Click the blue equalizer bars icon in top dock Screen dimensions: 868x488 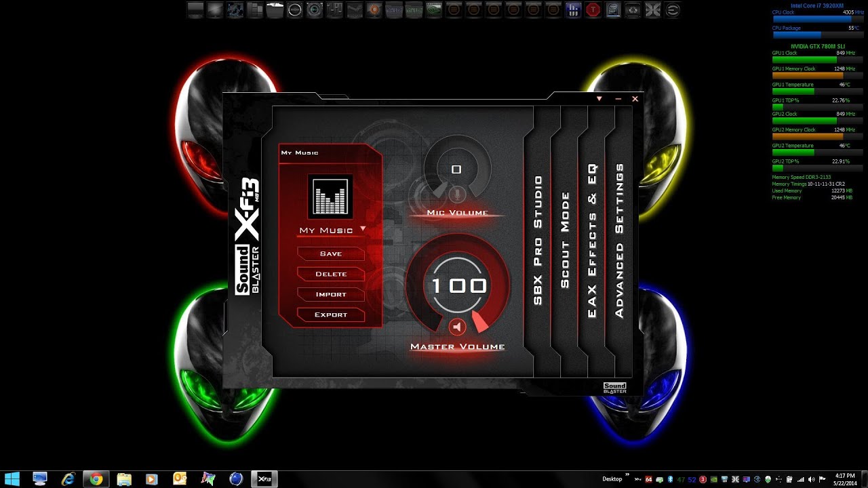coord(572,9)
